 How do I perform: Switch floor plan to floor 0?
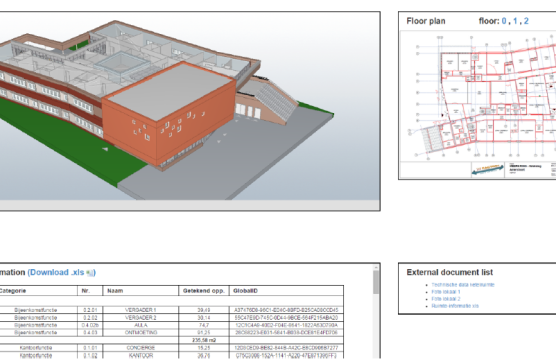click(x=504, y=21)
